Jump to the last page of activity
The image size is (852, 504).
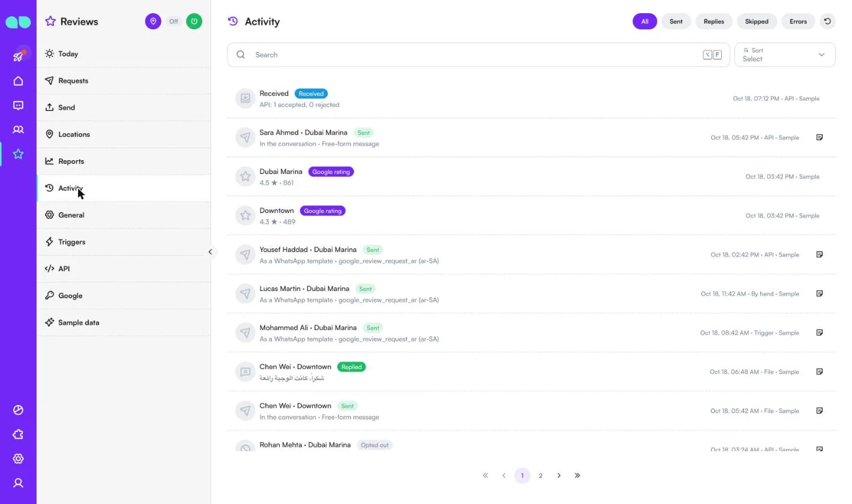(577, 476)
